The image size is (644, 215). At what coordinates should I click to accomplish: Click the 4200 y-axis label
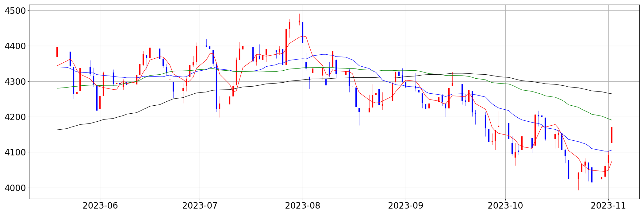[x=16, y=117]
